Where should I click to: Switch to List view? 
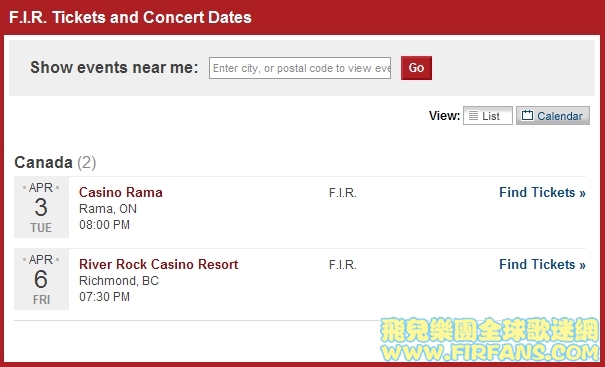tap(488, 116)
